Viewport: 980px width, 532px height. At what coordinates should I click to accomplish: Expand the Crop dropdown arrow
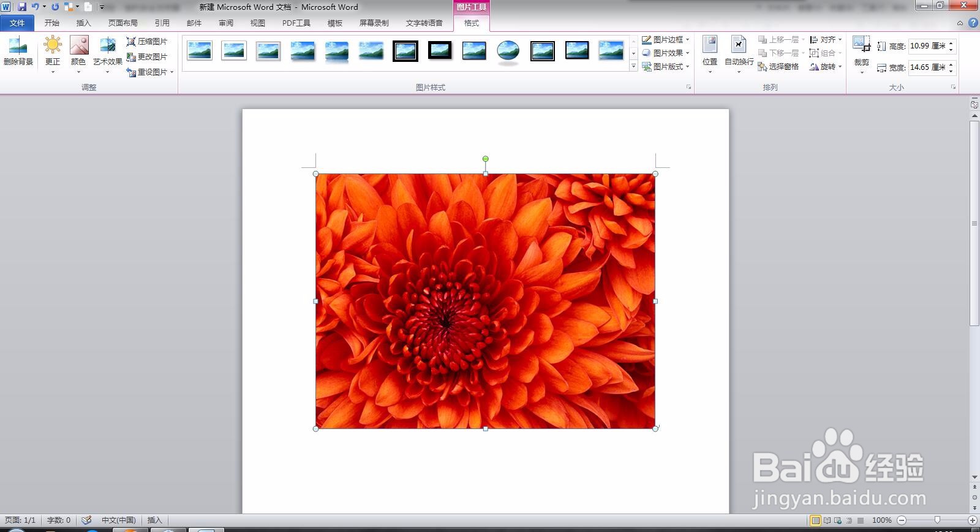click(862, 72)
